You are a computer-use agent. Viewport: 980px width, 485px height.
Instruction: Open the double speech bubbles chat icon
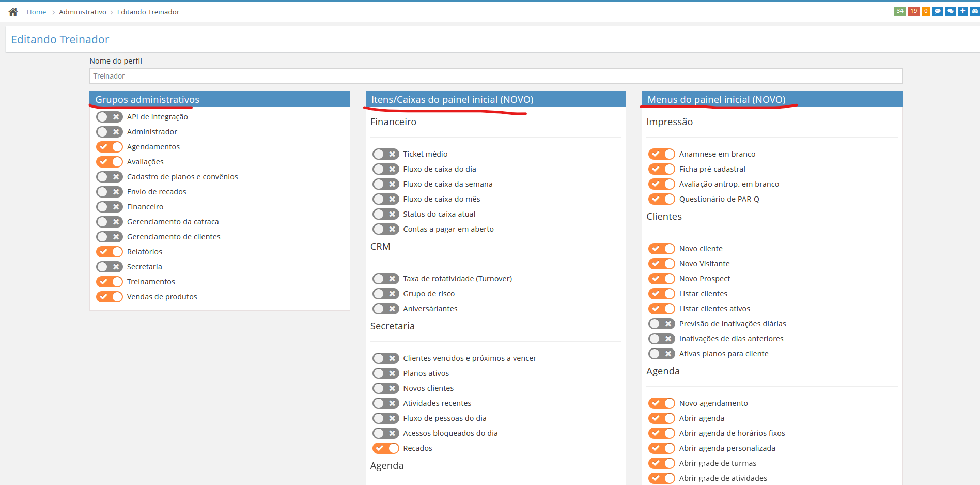coord(950,11)
